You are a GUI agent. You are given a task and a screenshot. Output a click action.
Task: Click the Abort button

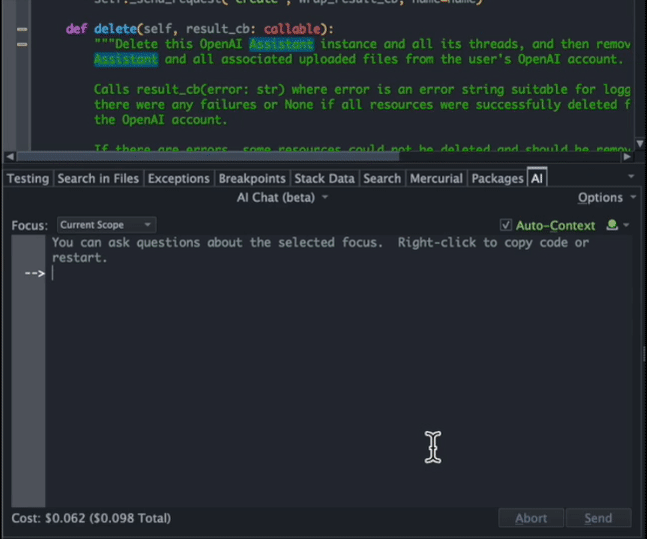coord(531,518)
